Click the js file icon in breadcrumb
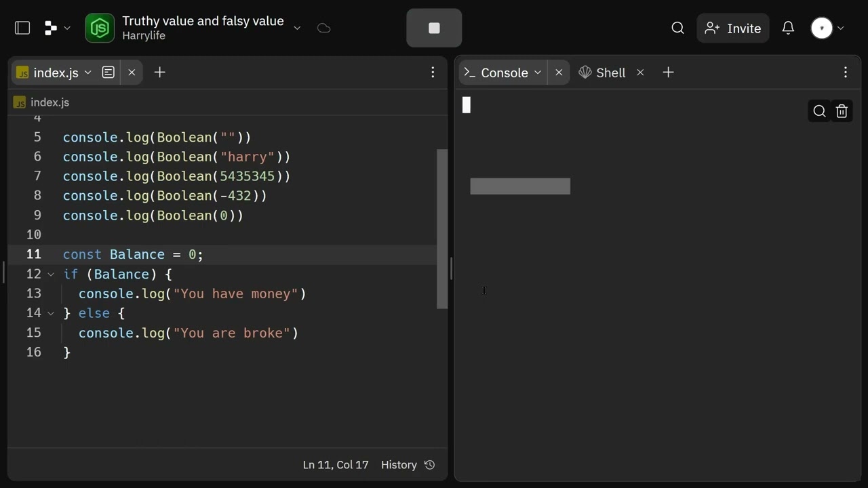The image size is (868, 488). pyautogui.click(x=20, y=102)
